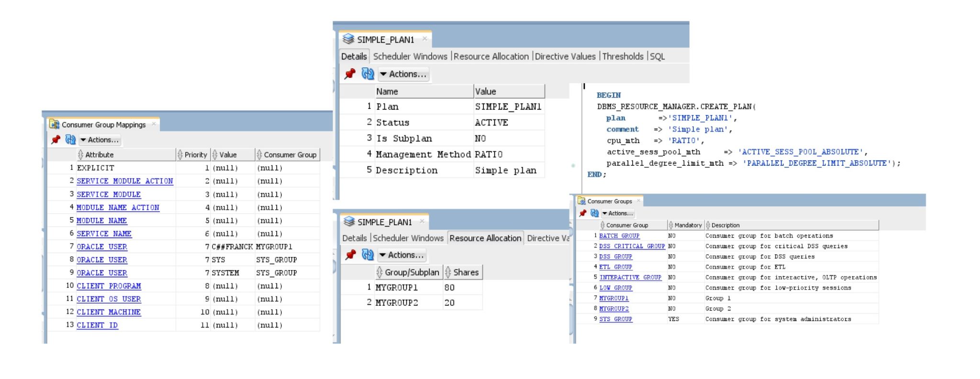
Task: Refresh the Consumer Groups panel
Action: click(594, 213)
